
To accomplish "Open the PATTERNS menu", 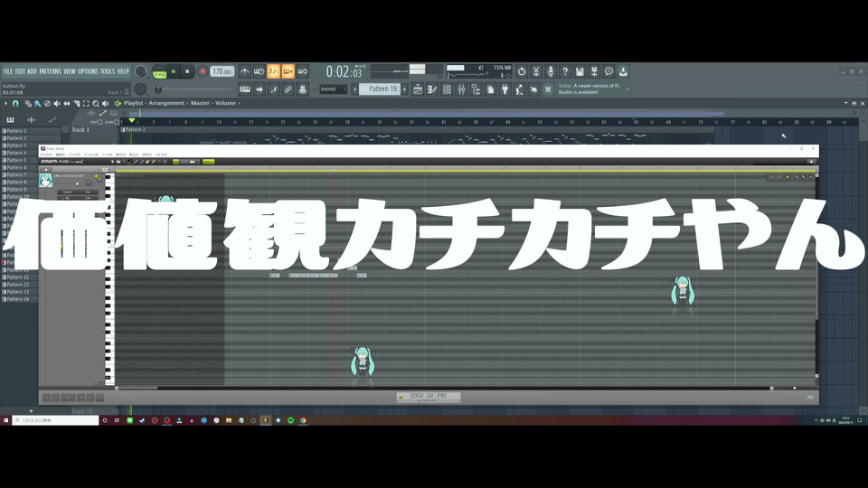I will point(51,71).
